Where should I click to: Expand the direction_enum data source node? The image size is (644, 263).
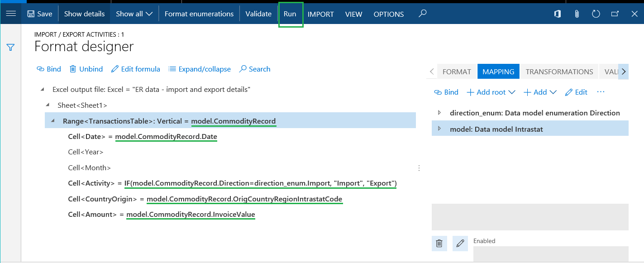pos(439,113)
